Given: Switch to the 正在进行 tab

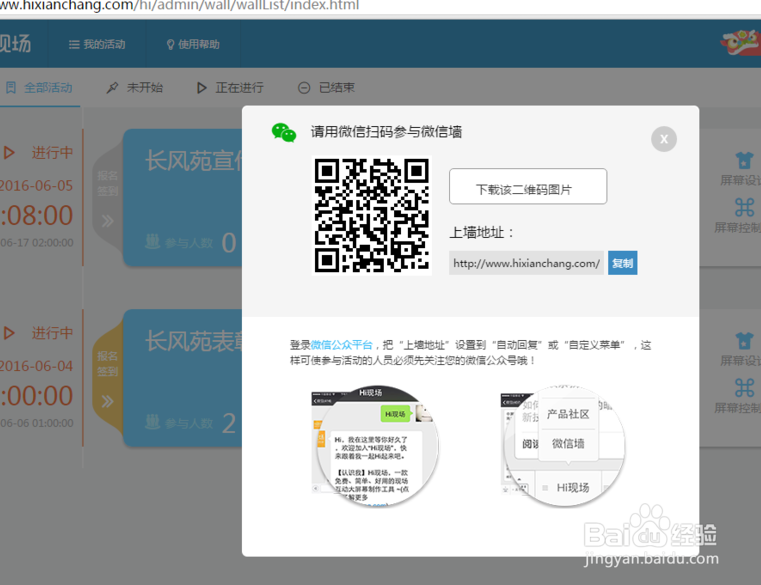Looking at the screenshot, I should point(230,87).
